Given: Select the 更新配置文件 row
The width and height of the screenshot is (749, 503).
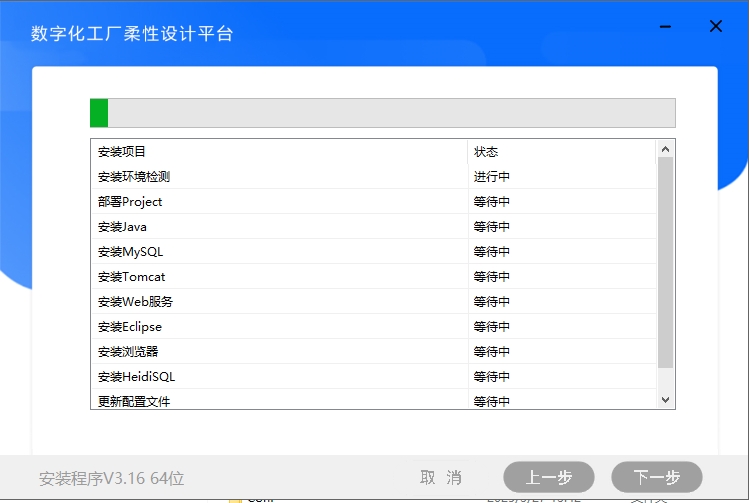Looking at the screenshot, I should coord(374,399).
